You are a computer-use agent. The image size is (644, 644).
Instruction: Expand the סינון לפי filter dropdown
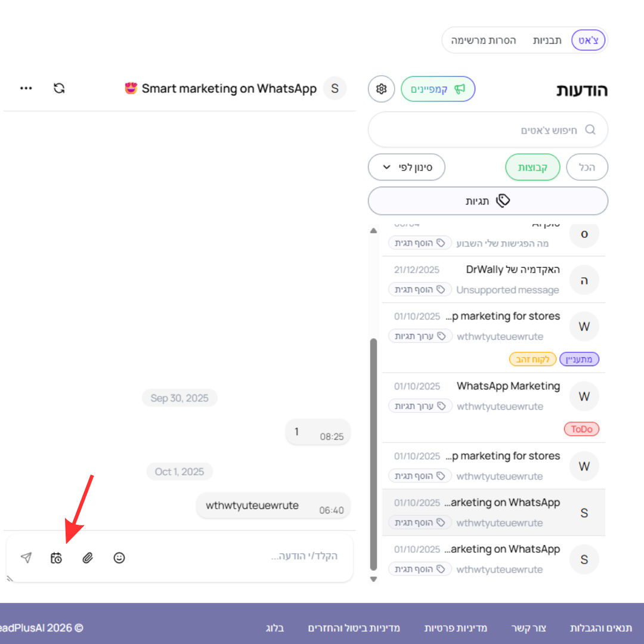(x=406, y=167)
